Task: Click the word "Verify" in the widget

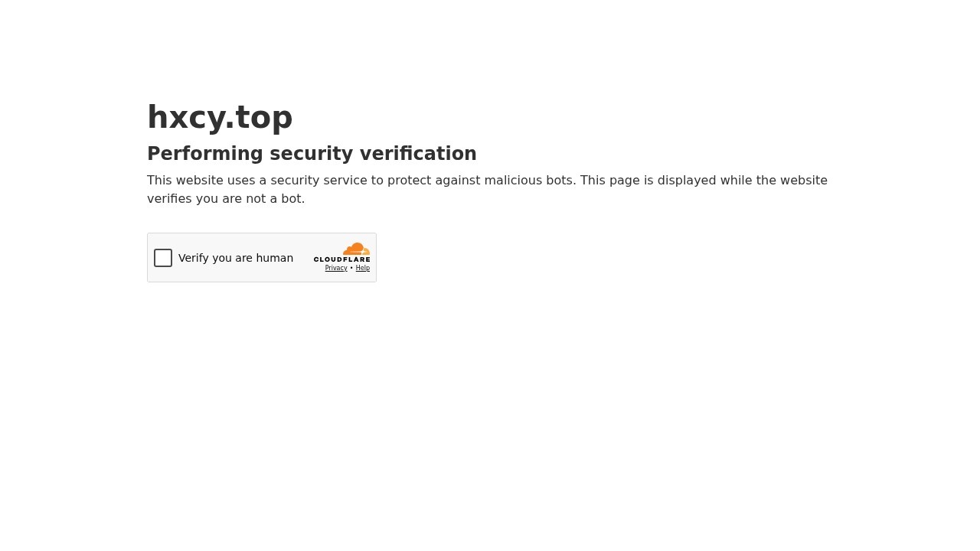Action: click(193, 258)
